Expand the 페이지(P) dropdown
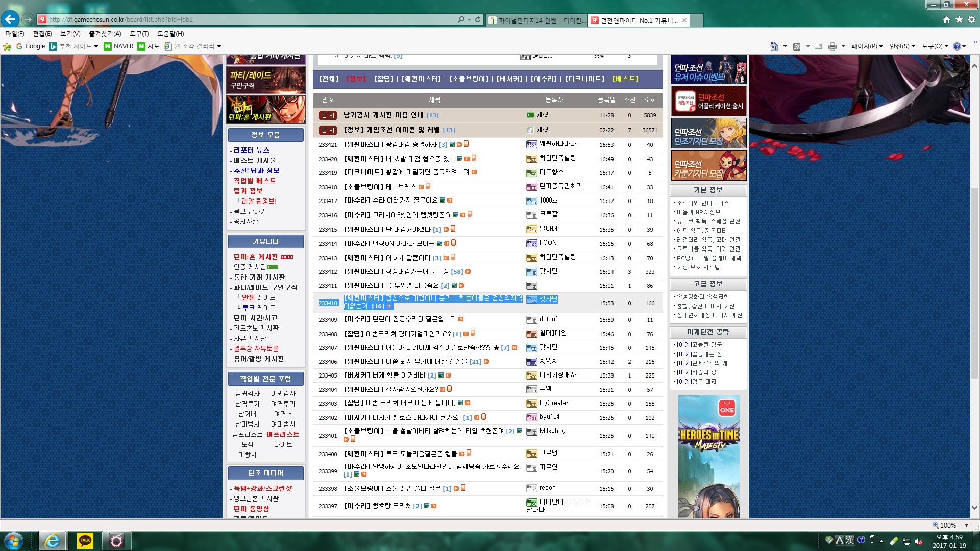Image resolution: width=980 pixels, height=551 pixels. click(x=867, y=46)
